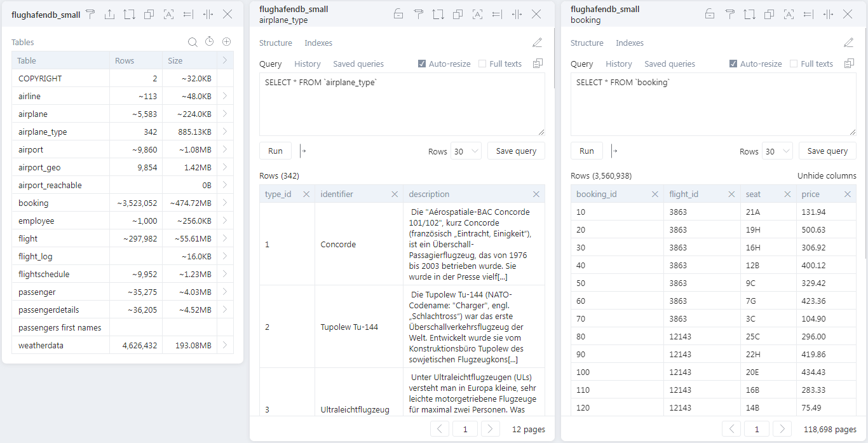The width and height of the screenshot is (868, 443).
Task: Open table search with the magnifier icon
Action: coord(193,42)
